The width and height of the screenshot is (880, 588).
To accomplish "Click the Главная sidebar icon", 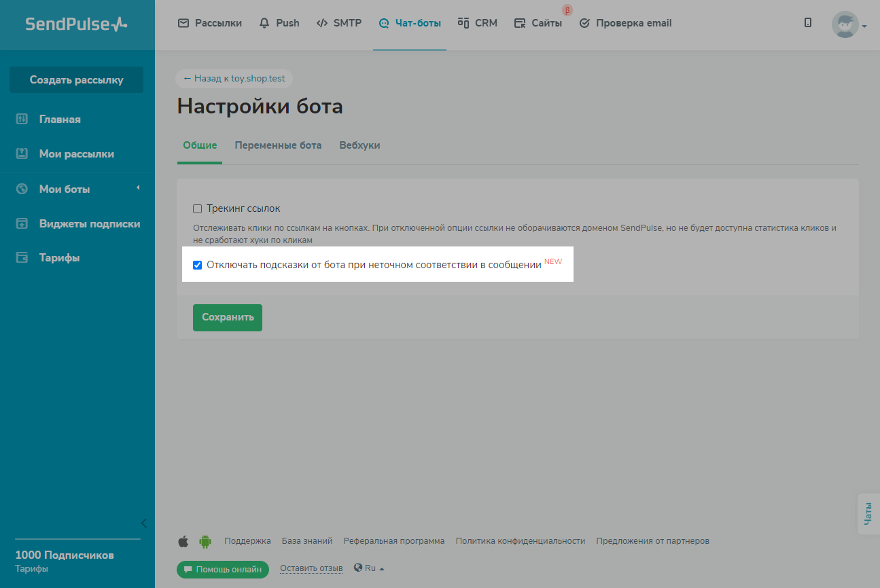I will point(22,120).
